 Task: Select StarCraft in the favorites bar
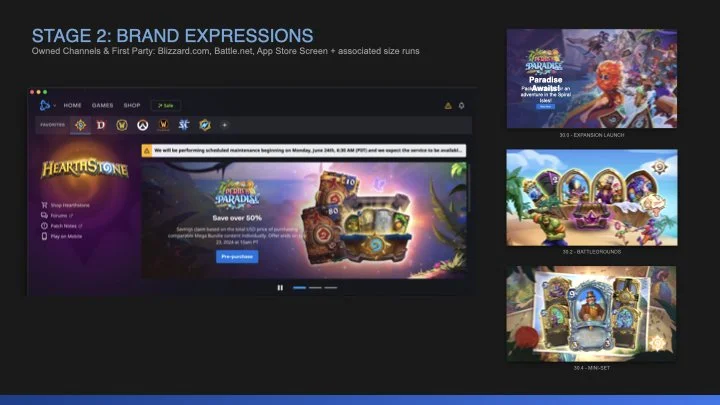pos(184,125)
